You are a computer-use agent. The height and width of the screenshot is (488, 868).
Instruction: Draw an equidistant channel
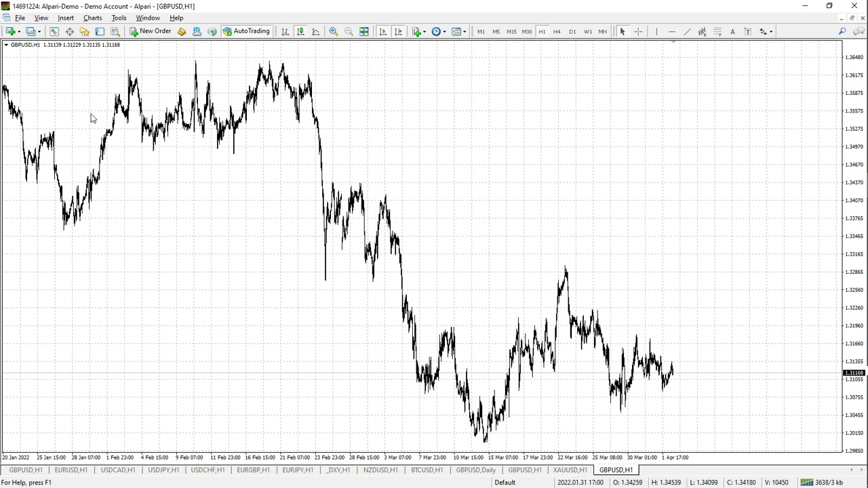click(x=702, y=31)
